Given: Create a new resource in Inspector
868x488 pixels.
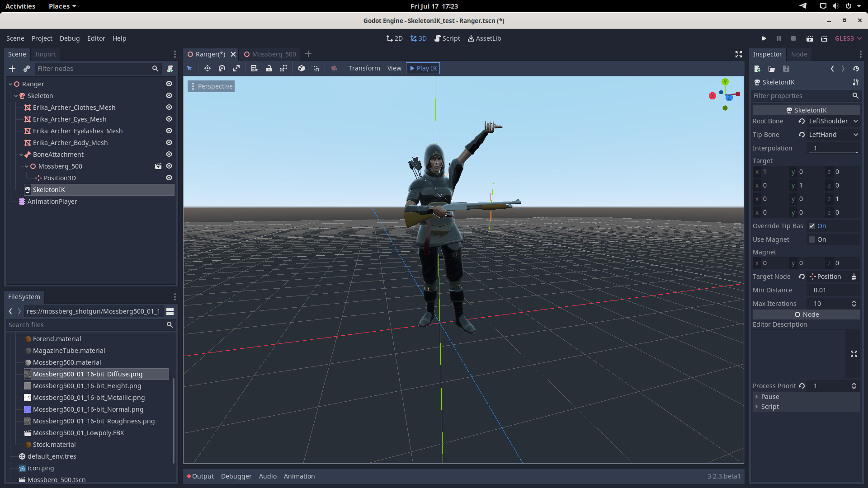Looking at the screenshot, I should coord(757,69).
